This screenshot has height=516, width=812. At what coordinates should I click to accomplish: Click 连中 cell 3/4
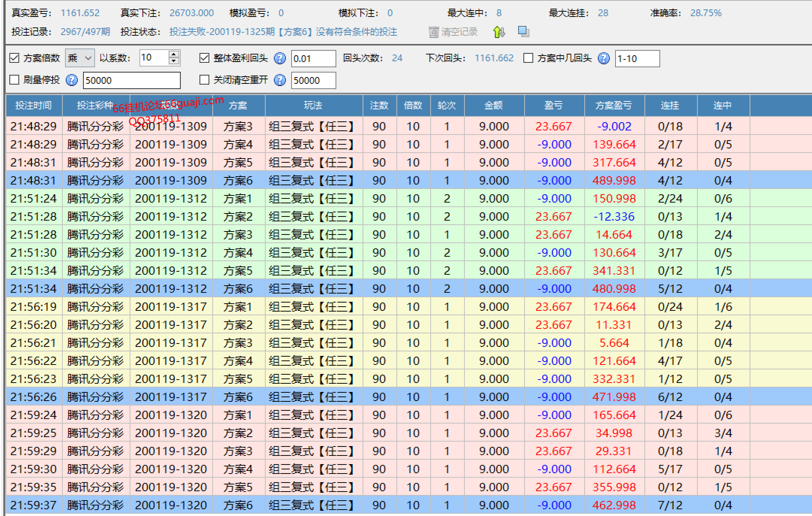click(723, 433)
